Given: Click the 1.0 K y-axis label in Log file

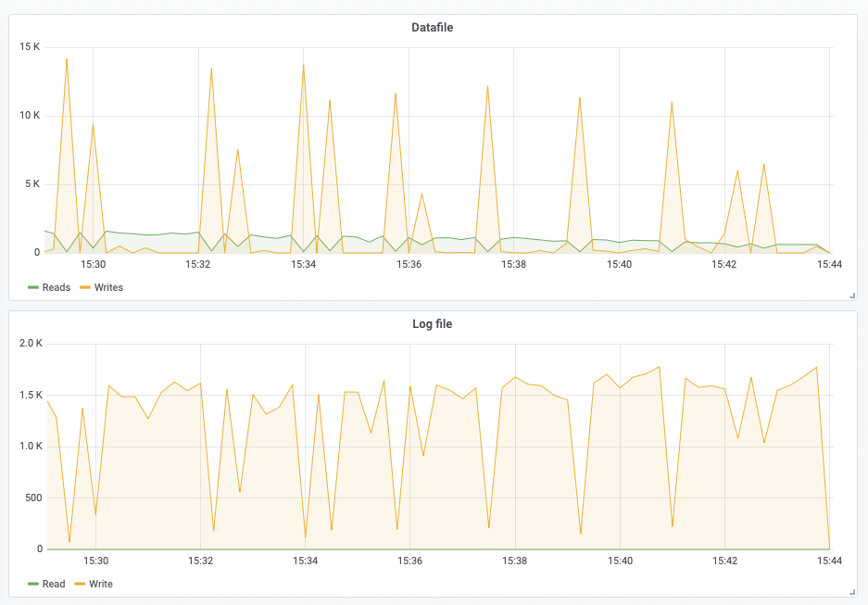Looking at the screenshot, I should click(31, 447).
